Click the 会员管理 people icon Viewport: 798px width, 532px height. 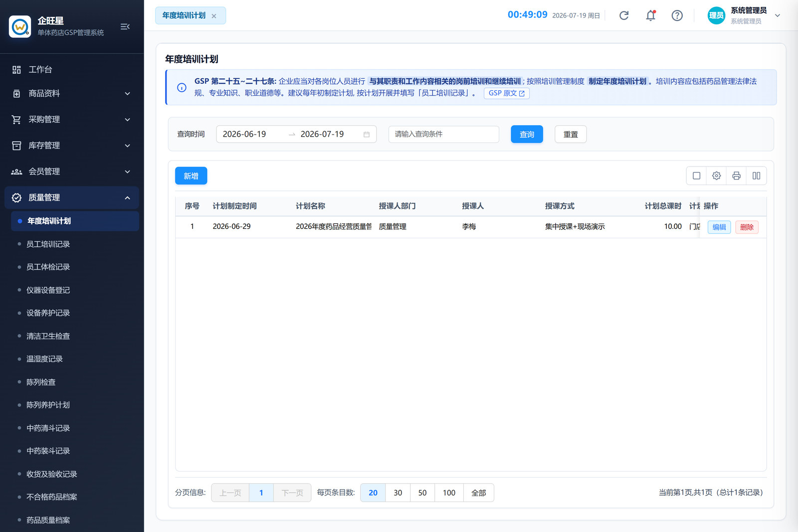(x=16, y=172)
